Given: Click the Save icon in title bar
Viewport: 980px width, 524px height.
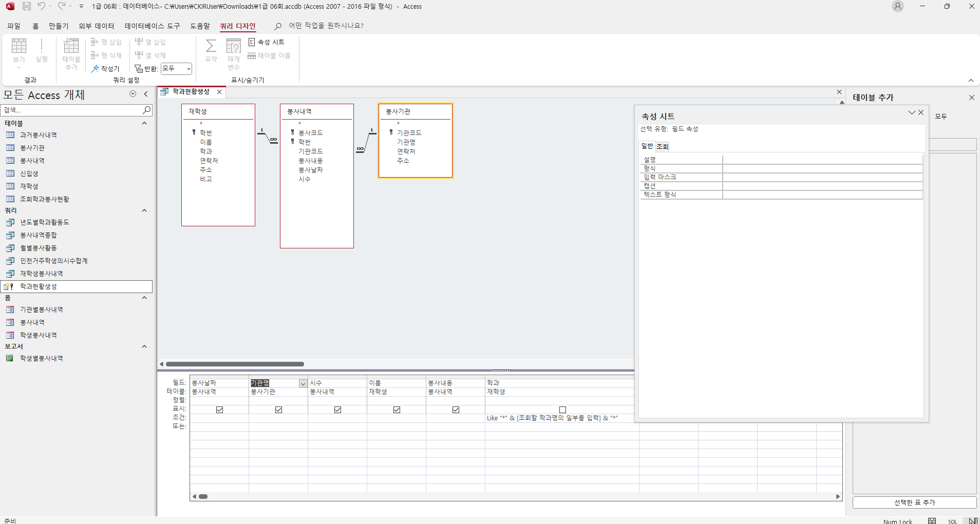Looking at the screenshot, I should pos(27,6).
